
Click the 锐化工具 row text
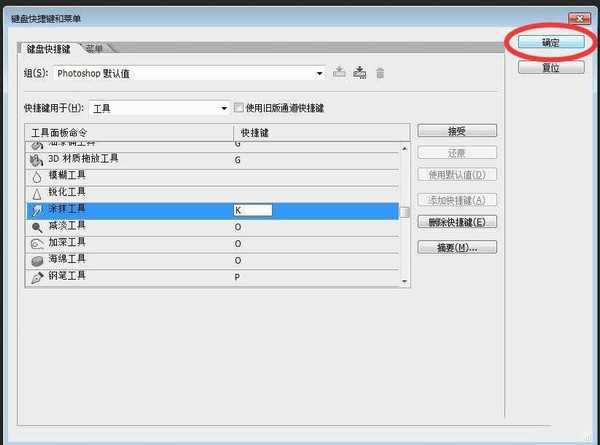click(x=67, y=192)
